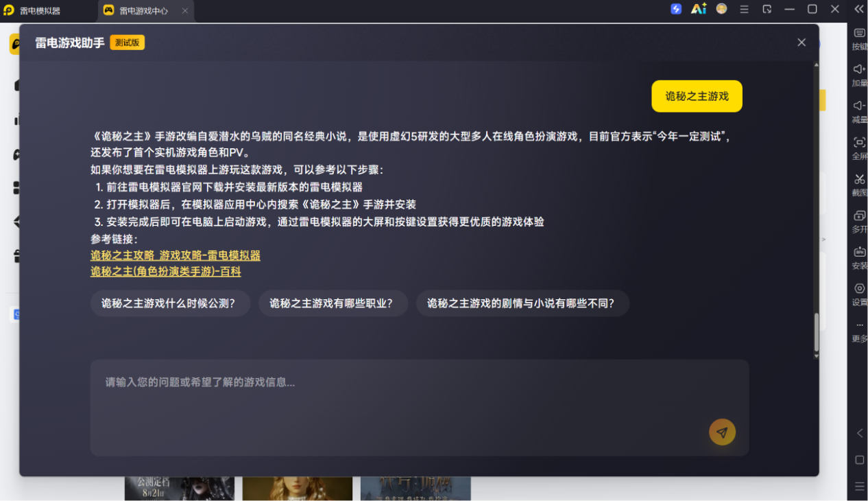The image size is (868, 501).
Task: Click the mini-window mode icon
Action: 767,10
